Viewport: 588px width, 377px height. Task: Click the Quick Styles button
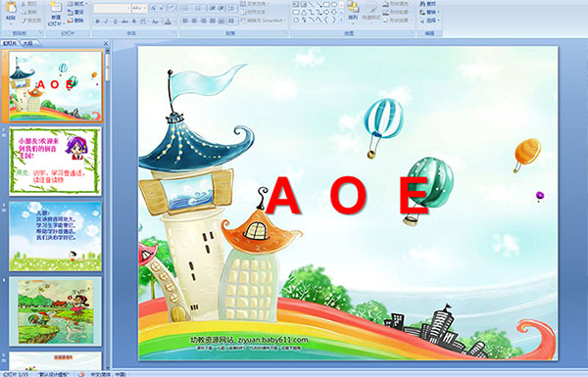pos(371,12)
